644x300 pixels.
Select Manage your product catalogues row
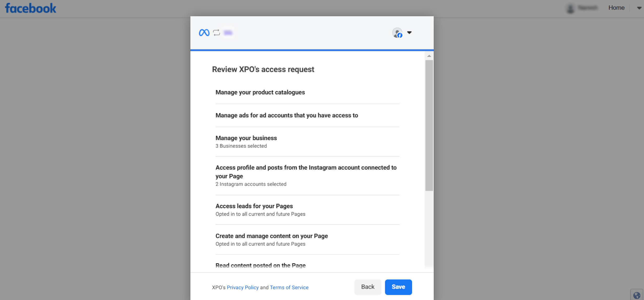tap(307, 92)
